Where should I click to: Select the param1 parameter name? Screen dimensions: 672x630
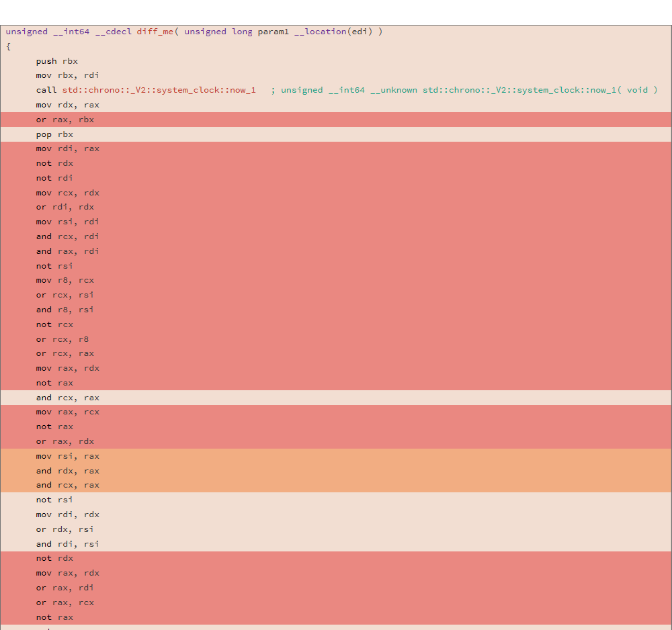(273, 31)
